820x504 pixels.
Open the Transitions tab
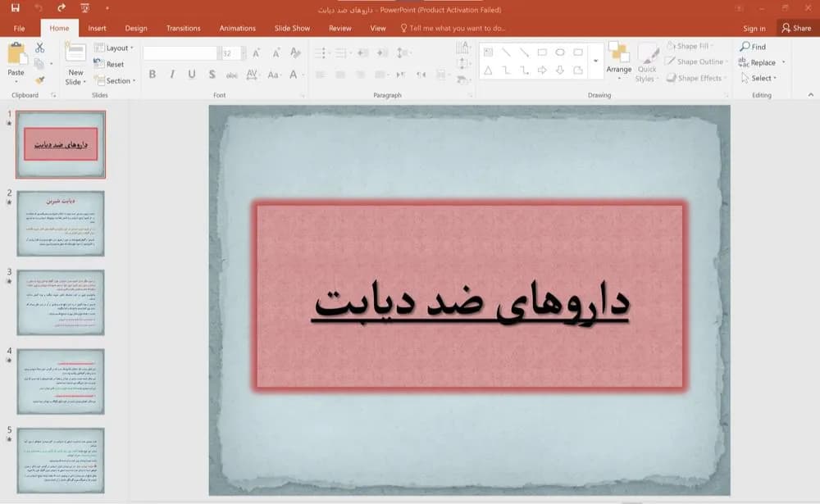pyautogui.click(x=183, y=28)
